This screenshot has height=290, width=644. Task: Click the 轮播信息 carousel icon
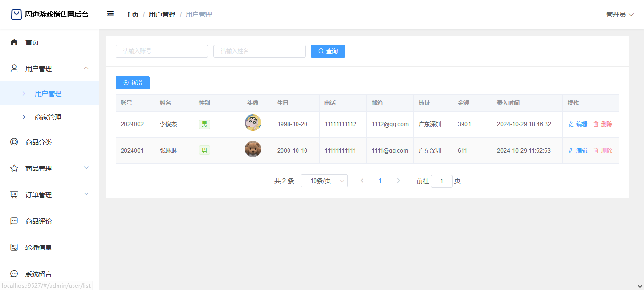click(14, 248)
